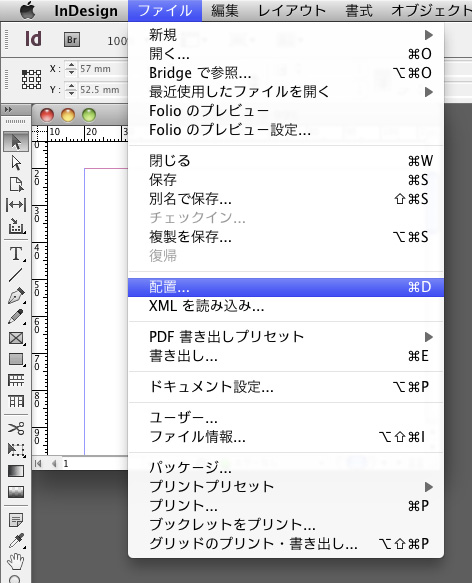Select the Gap tool
This screenshot has width=472, height=583.
click(16, 205)
